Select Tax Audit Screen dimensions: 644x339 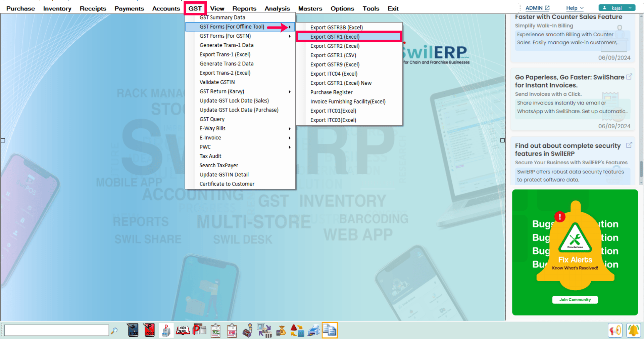pos(240,156)
